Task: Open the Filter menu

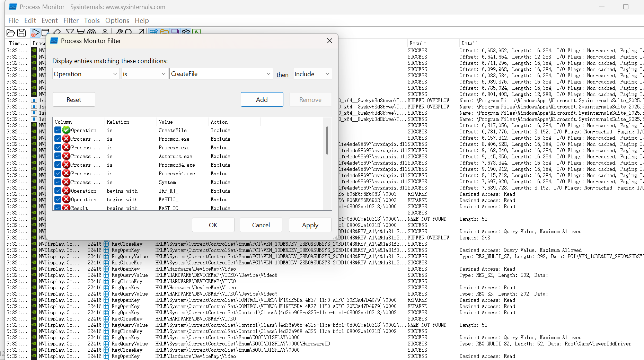Action: tap(71, 20)
